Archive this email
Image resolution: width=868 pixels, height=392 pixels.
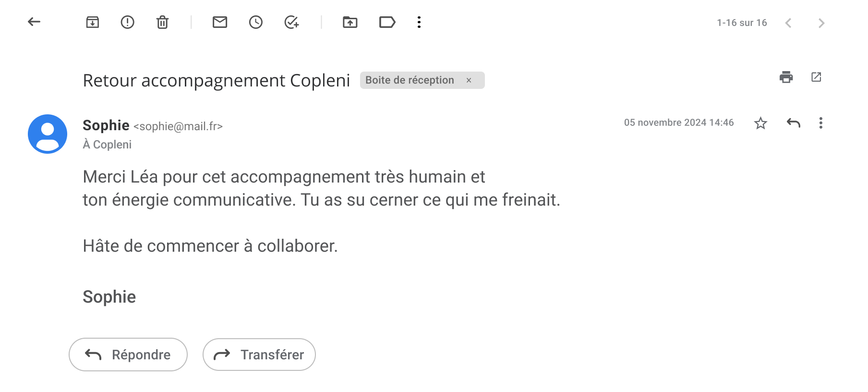tap(92, 22)
